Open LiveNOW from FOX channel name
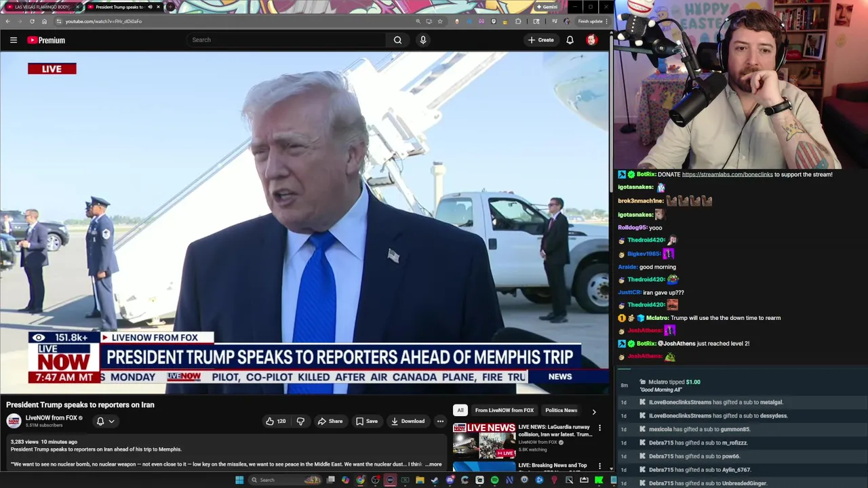 [x=51, y=418]
